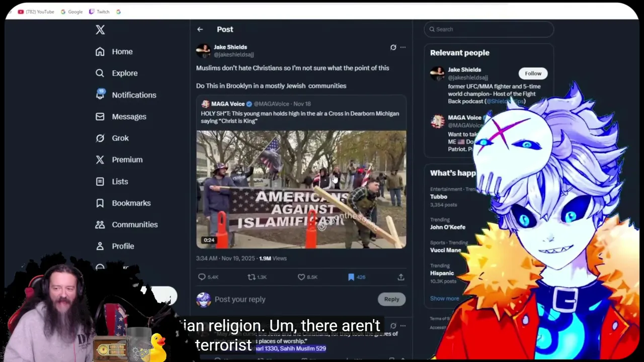Open the MAGA Voice quoted post header
Image resolution: width=644 pixels, height=362 pixels.
pos(256,104)
